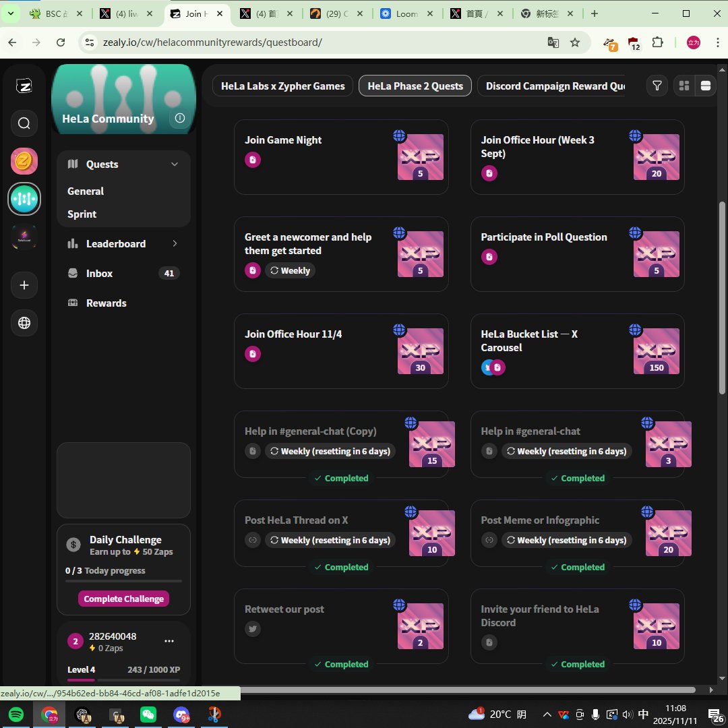Open a new browser tab

point(595,13)
